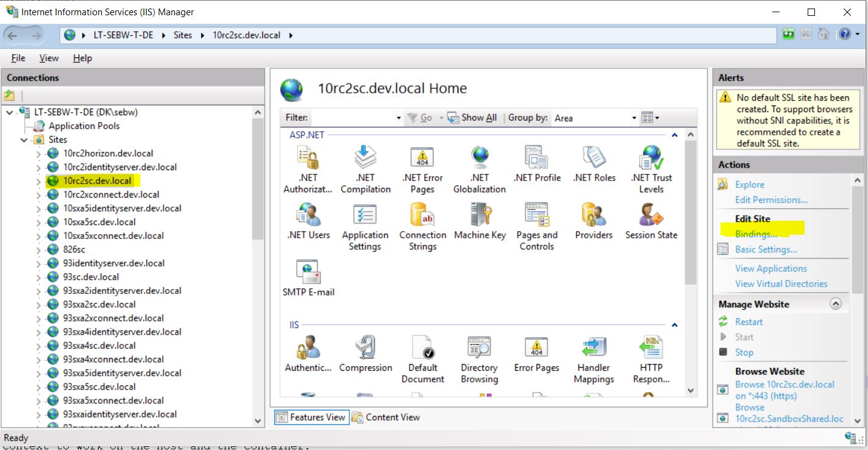This screenshot has width=868, height=450.
Task: Expand the 93sc.dev.local site node
Action: tap(38, 277)
